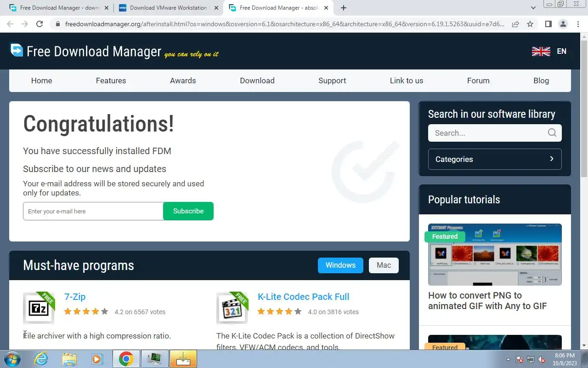The image size is (588, 368).
Task: Open the PNG to animated GIF tutorial link
Action: pyautogui.click(x=487, y=301)
